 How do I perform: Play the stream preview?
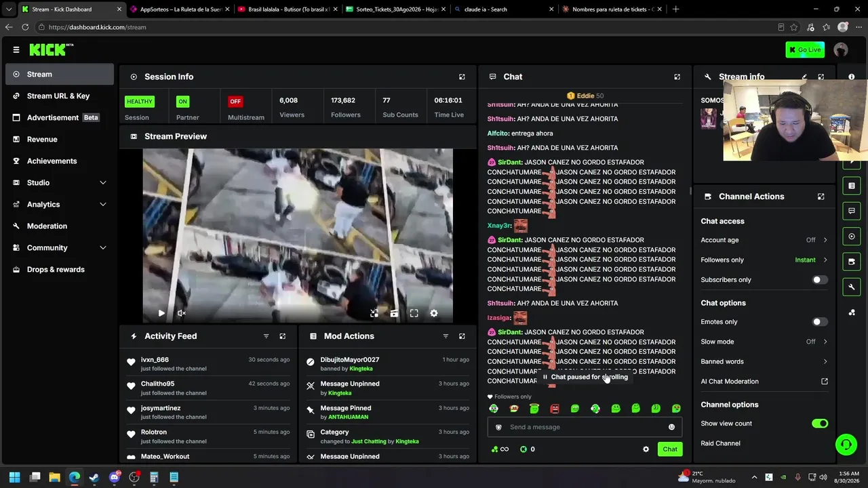click(x=161, y=313)
